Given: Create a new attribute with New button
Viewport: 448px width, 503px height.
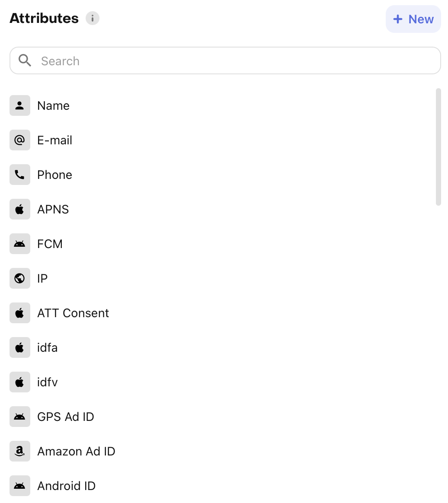Looking at the screenshot, I should pos(413,19).
